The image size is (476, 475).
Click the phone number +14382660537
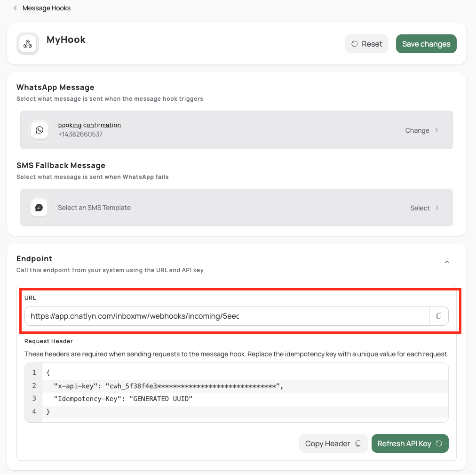80,134
